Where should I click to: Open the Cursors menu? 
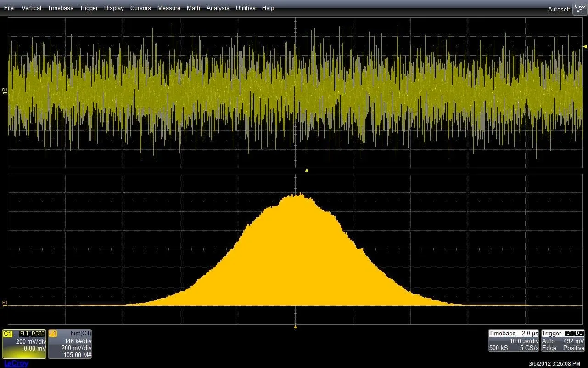click(x=140, y=8)
